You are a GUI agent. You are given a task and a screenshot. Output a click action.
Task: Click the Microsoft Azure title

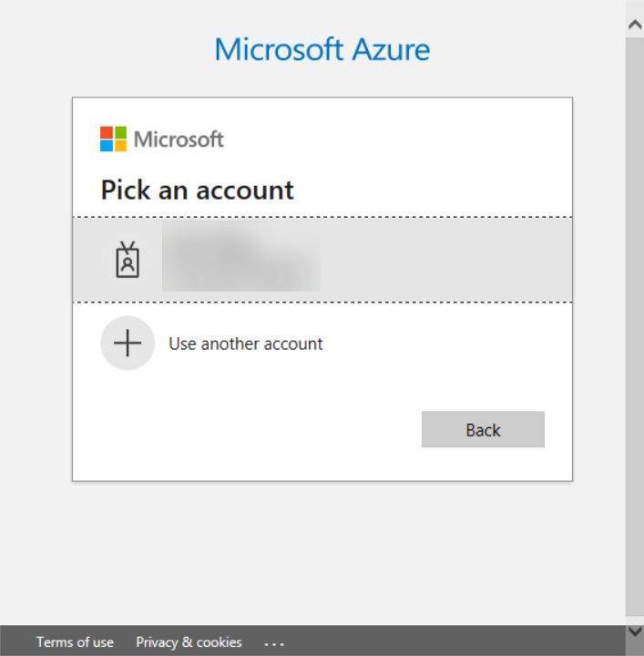322,49
